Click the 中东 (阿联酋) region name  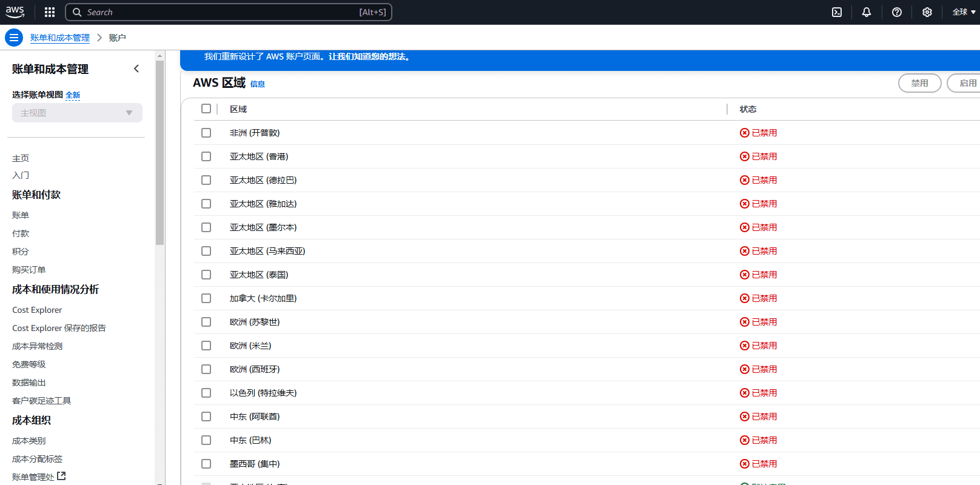click(255, 416)
